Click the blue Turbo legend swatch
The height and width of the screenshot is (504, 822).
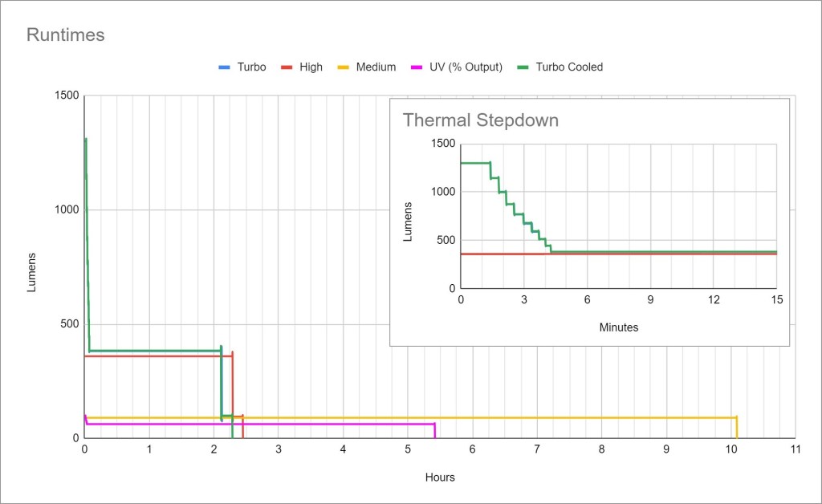click(x=224, y=67)
